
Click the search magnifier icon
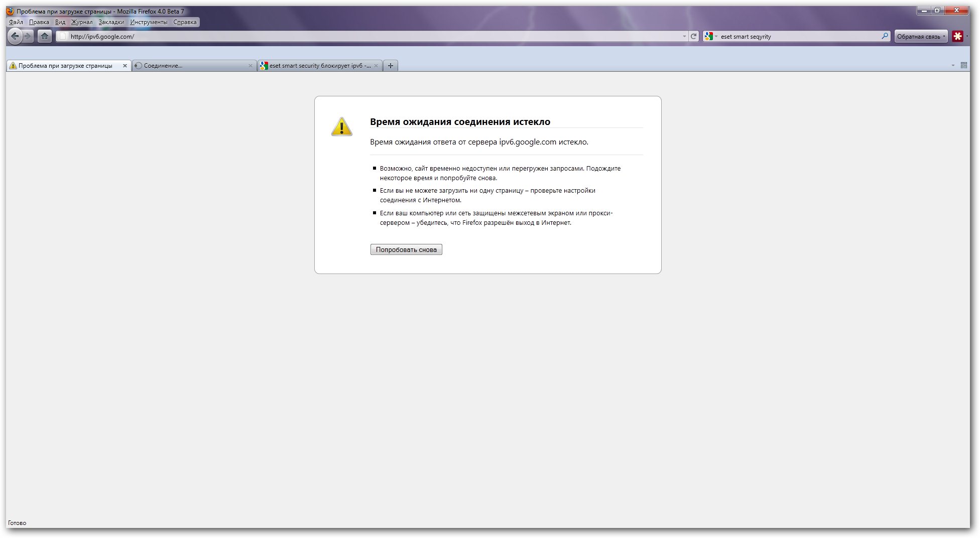click(885, 36)
